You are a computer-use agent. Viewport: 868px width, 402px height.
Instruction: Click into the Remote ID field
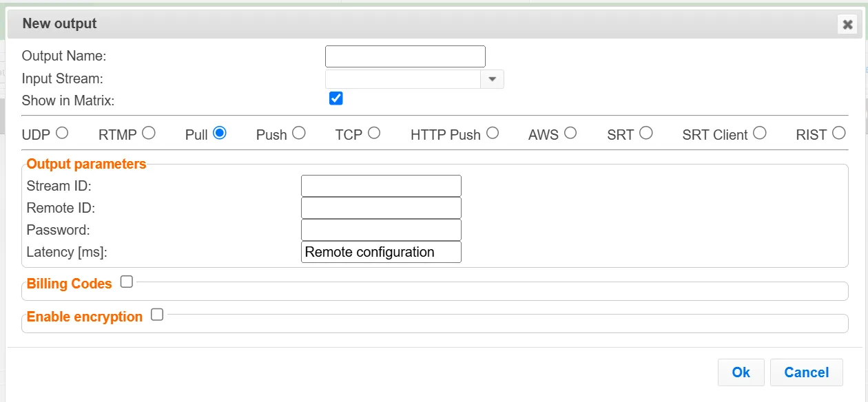point(381,208)
